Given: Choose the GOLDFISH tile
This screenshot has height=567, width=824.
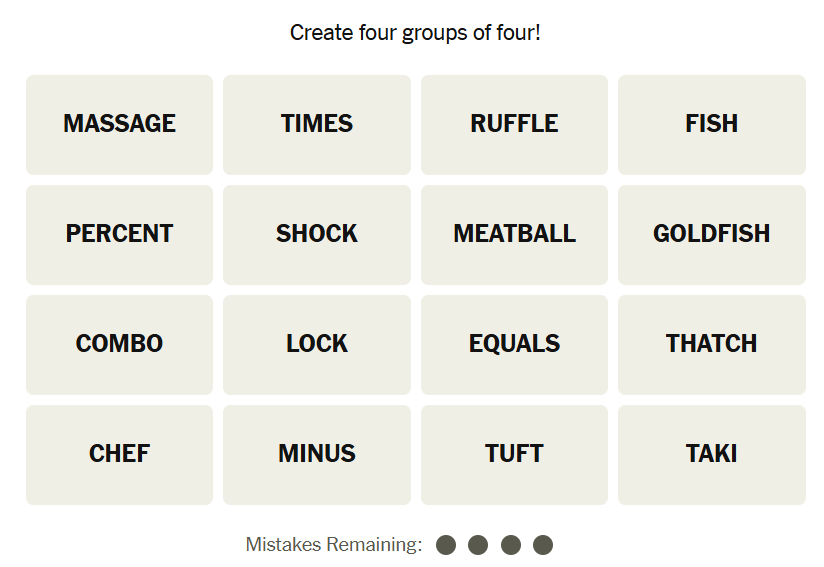Looking at the screenshot, I should [711, 234].
